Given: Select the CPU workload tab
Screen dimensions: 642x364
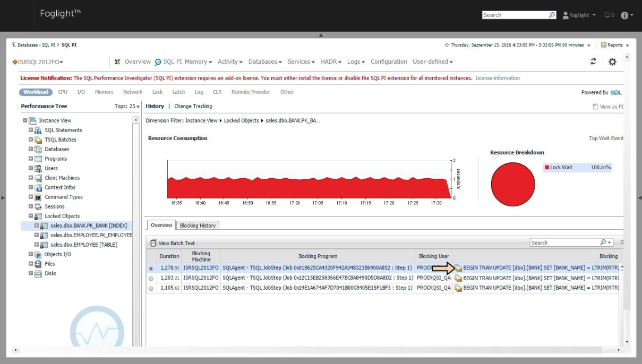Looking at the screenshot, I should pos(63,92).
